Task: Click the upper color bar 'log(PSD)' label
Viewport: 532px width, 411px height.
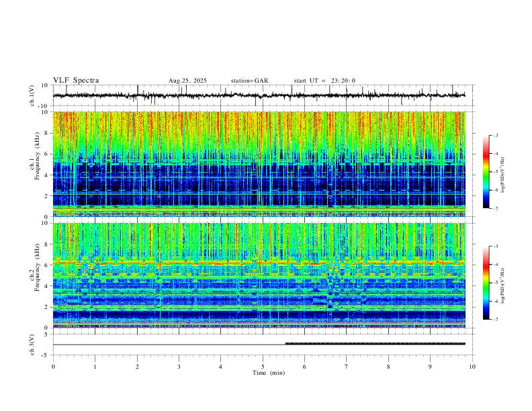Action: click(503, 175)
